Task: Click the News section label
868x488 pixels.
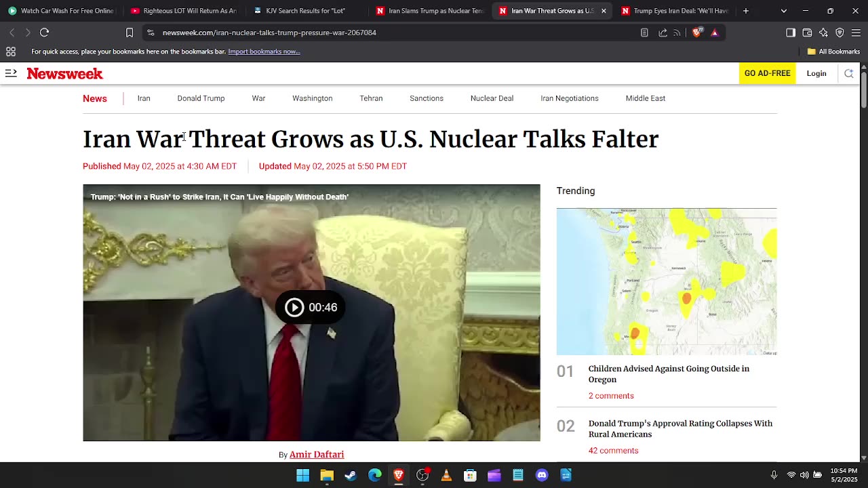Action: coord(95,98)
